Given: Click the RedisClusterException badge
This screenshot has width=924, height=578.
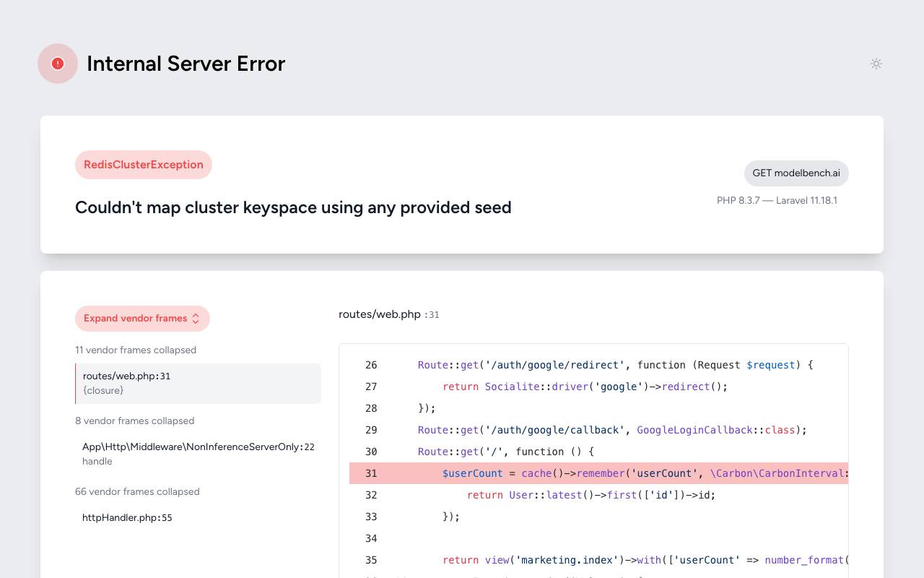Looking at the screenshot, I should [x=144, y=165].
